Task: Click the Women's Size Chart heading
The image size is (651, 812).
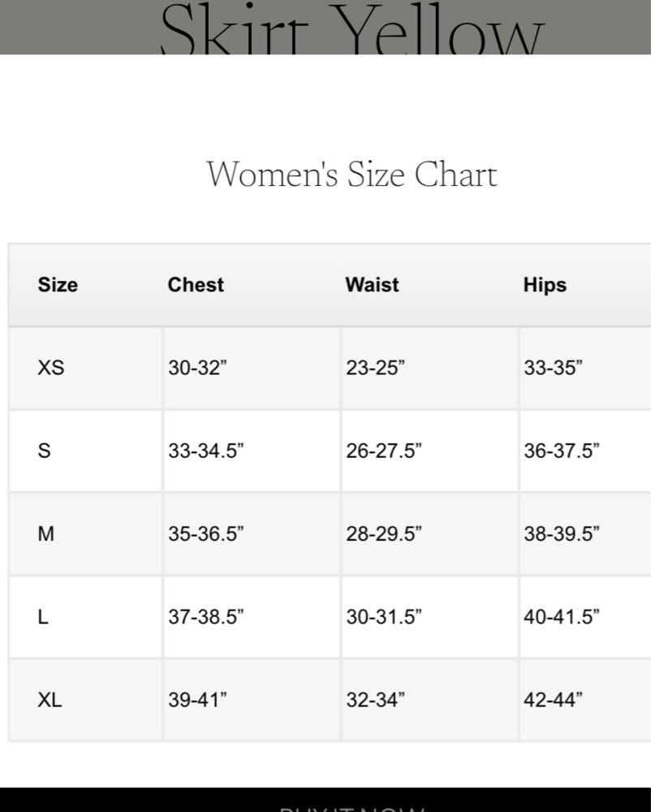Action: [351, 175]
